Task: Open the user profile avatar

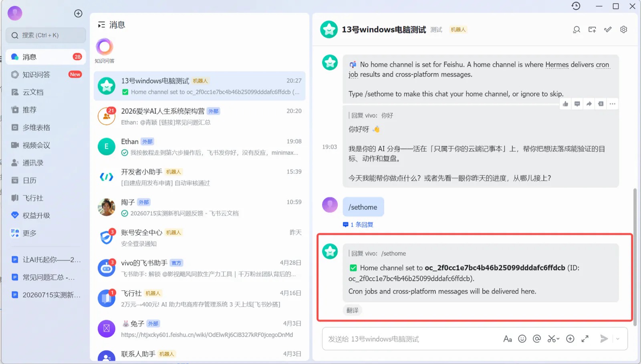Action: (x=15, y=13)
